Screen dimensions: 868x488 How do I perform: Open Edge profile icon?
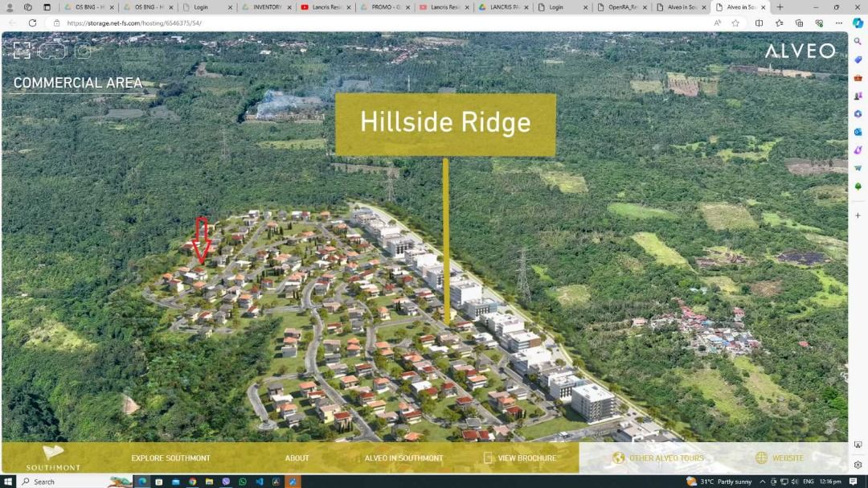(x=10, y=7)
